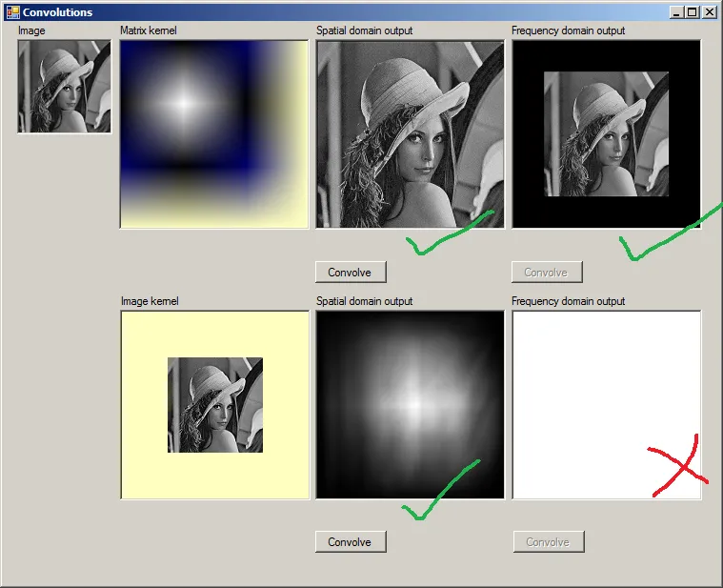The image size is (723, 588).
Task: Click top Spatial domain output Lena image
Action: (411, 134)
